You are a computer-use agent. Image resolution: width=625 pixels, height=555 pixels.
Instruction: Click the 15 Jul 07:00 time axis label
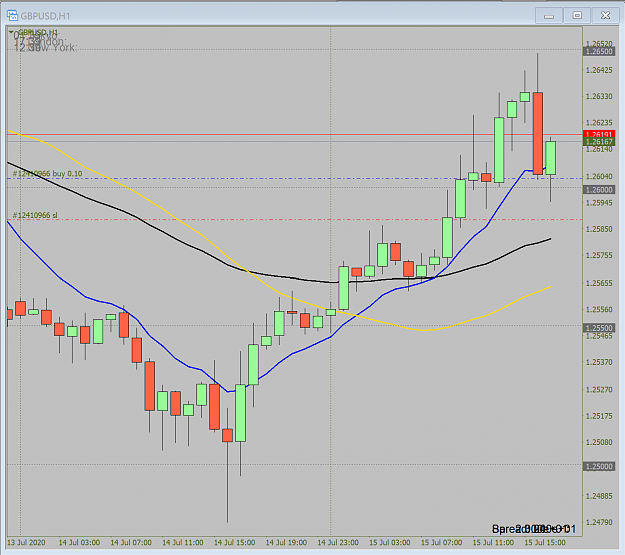(x=442, y=543)
